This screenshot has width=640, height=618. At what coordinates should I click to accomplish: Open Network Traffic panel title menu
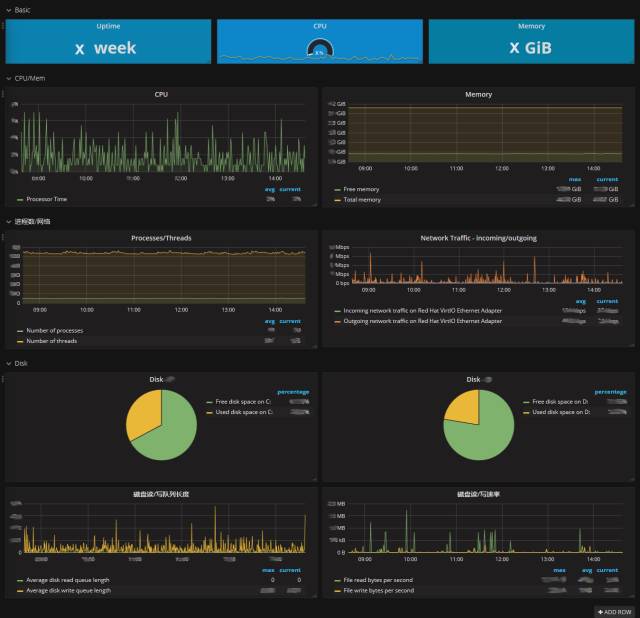point(478,238)
